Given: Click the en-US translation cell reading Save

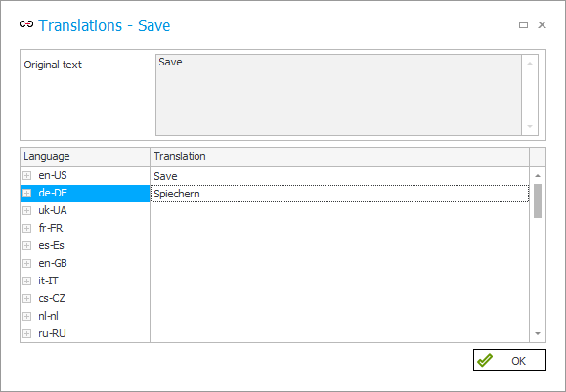Looking at the screenshot, I should (339, 176).
